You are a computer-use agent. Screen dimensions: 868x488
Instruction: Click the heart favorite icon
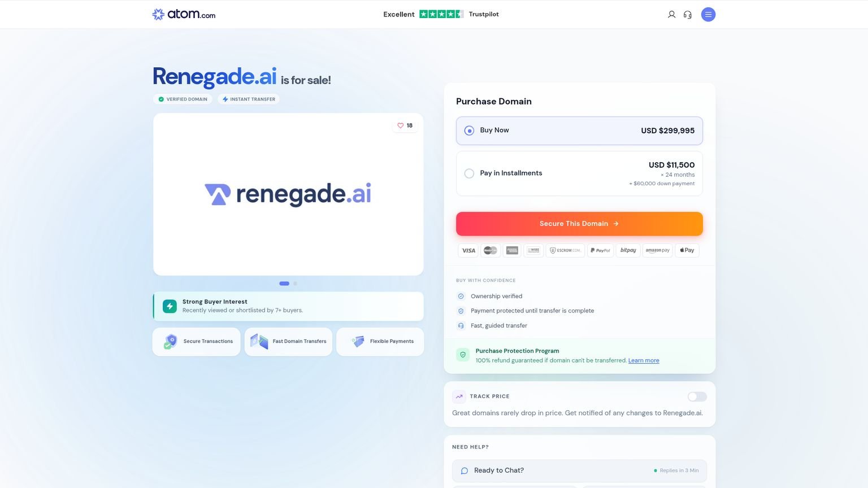pos(401,125)
